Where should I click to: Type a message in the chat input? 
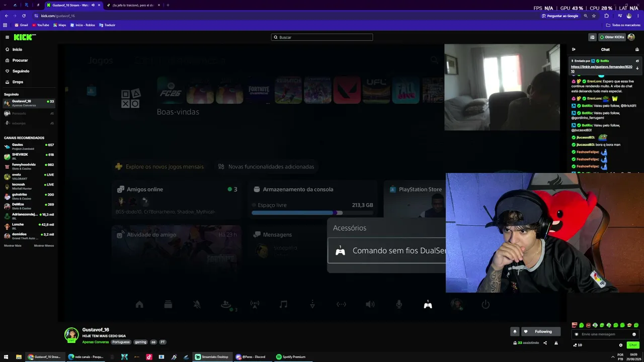(x=606, y=334)
